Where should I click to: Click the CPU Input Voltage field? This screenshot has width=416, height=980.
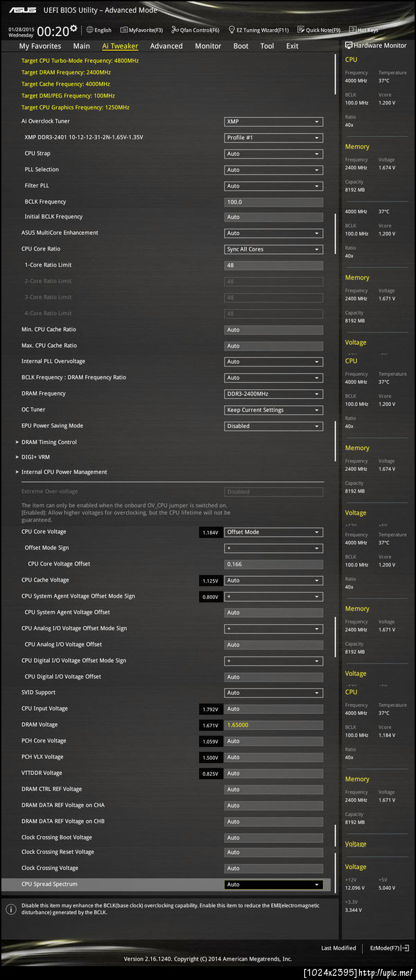(x=274, y=709)
